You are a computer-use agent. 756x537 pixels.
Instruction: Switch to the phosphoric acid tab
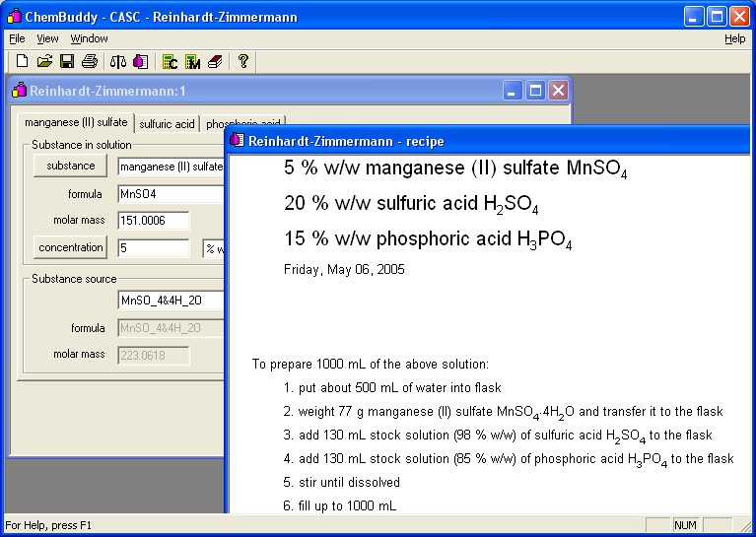pos(243,124)
